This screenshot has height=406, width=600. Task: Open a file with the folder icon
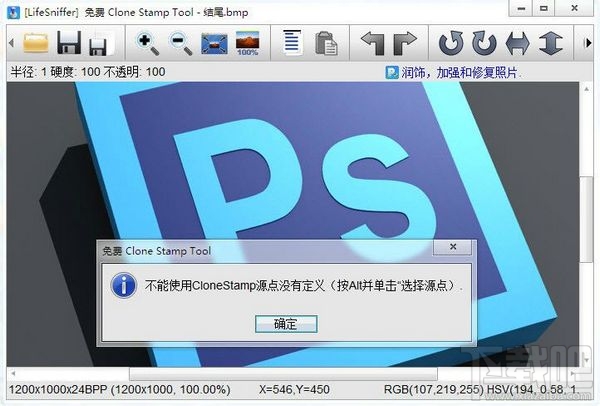36,42
